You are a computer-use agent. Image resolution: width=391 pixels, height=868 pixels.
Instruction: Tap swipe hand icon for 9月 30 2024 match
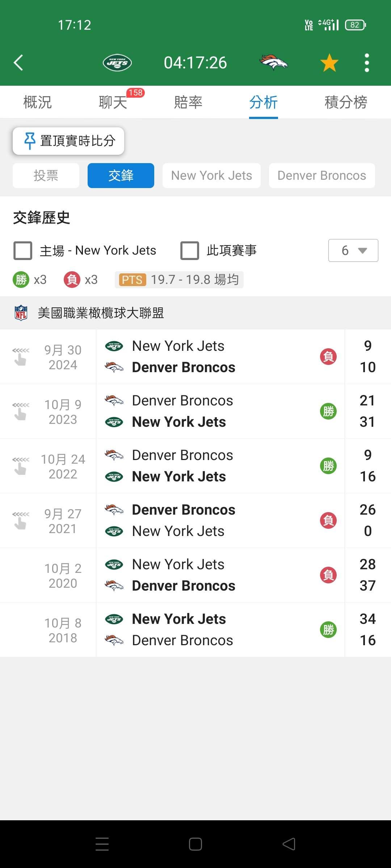pos(21,357)
